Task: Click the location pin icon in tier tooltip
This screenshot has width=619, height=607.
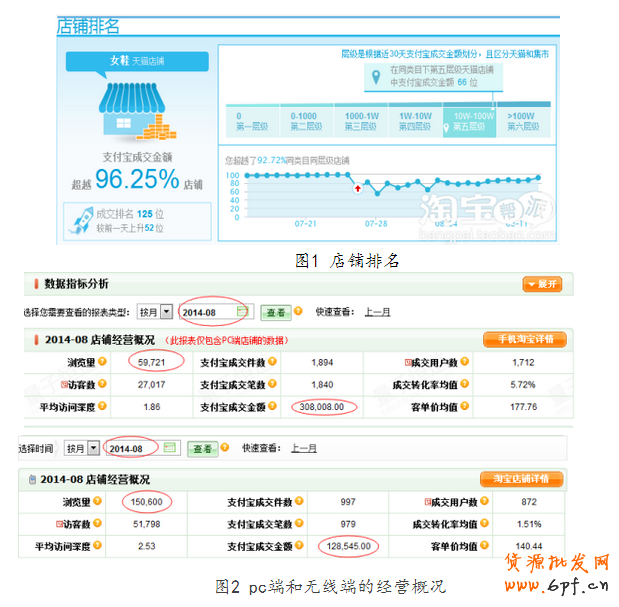Action: (374, 77)
